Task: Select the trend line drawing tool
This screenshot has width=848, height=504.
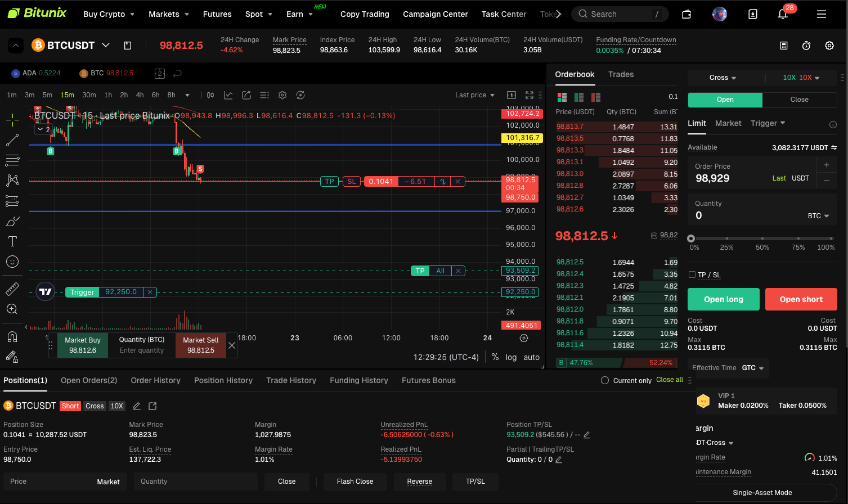Action: (12, 139)
